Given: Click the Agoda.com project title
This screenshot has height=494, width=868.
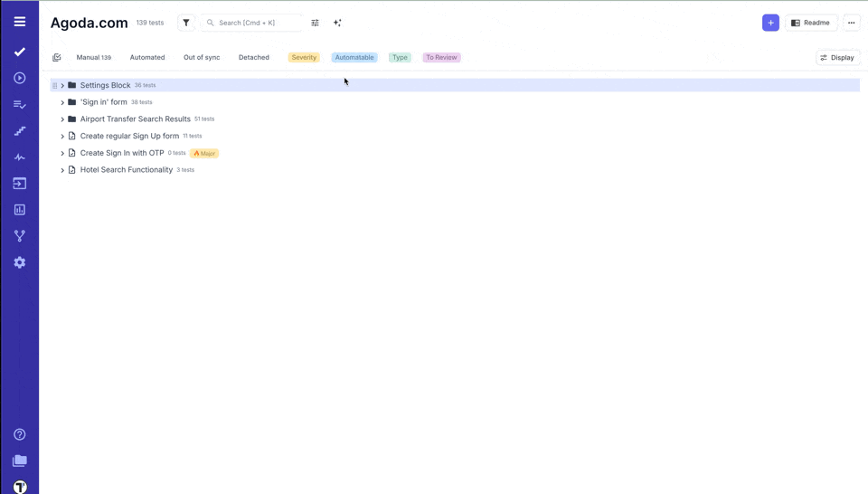Looking at the screenshot, I should (x=90, y=23).
